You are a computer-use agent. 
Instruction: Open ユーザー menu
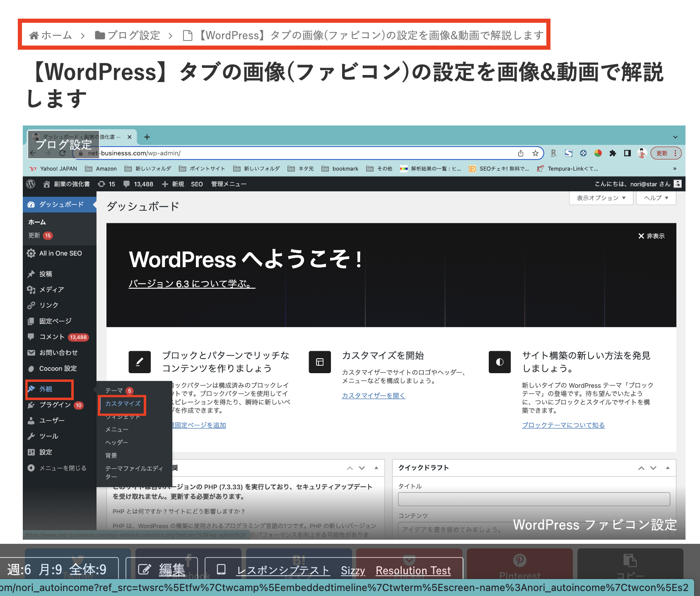pyautogui.click(x=60, y=421)
